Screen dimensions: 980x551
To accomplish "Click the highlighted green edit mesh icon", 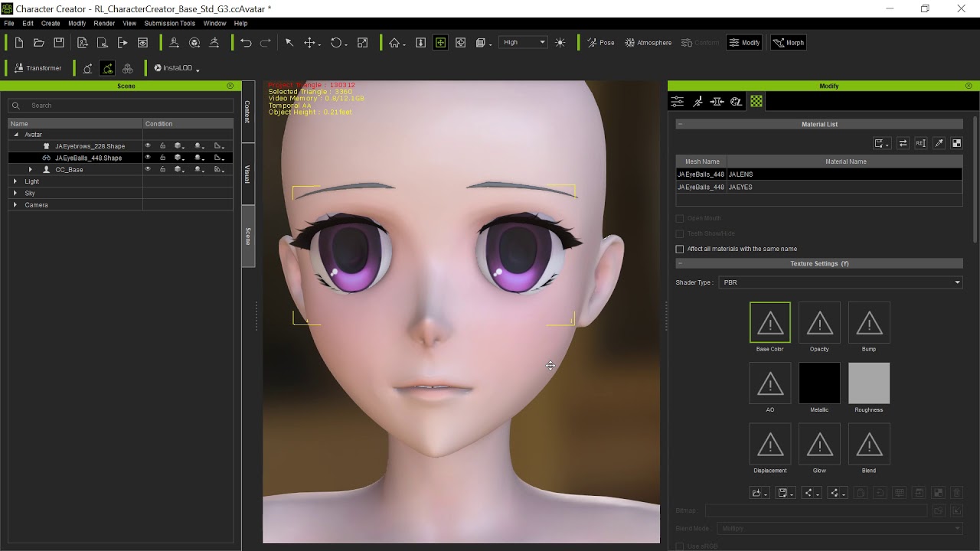I will pos(107,68).
